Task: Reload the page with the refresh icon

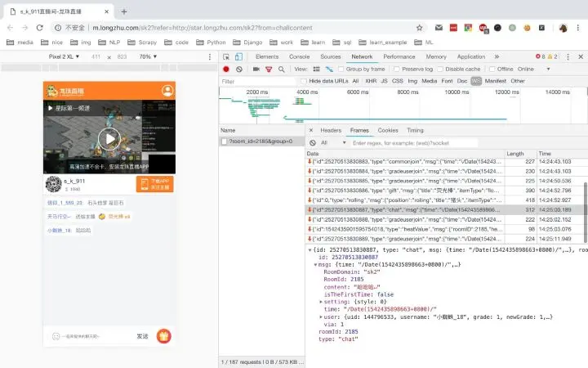Action: pyautogui.click(x=39, y=28)
